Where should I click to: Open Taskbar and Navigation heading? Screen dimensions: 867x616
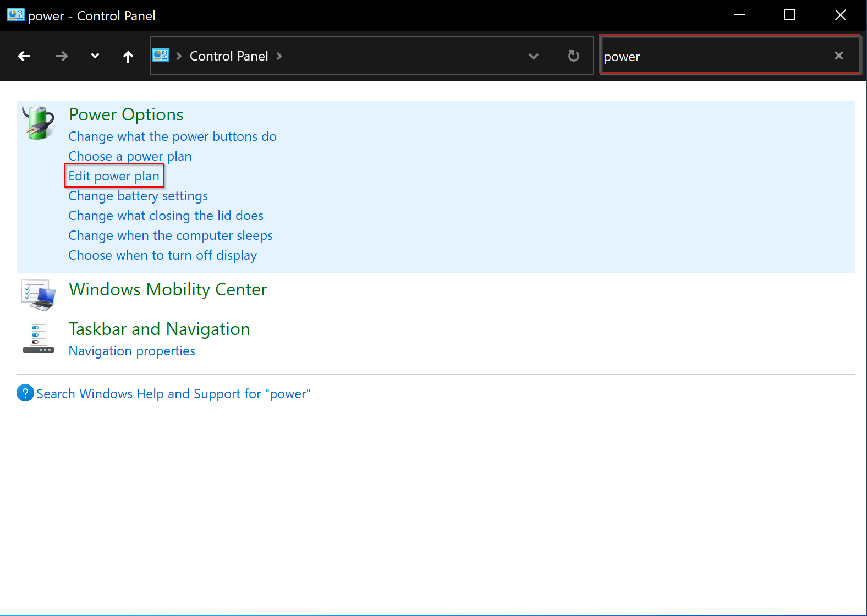[160, 329]
